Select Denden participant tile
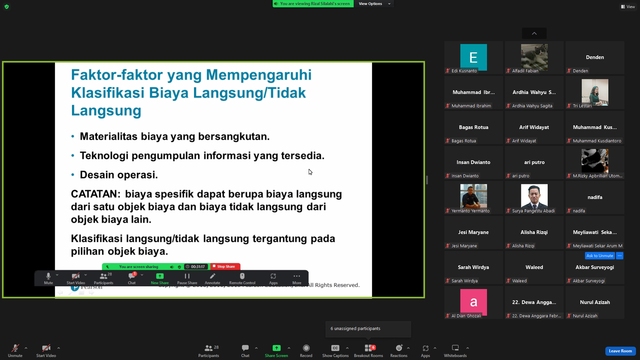This screenshot has height=360, width=640. click(595, 58)
